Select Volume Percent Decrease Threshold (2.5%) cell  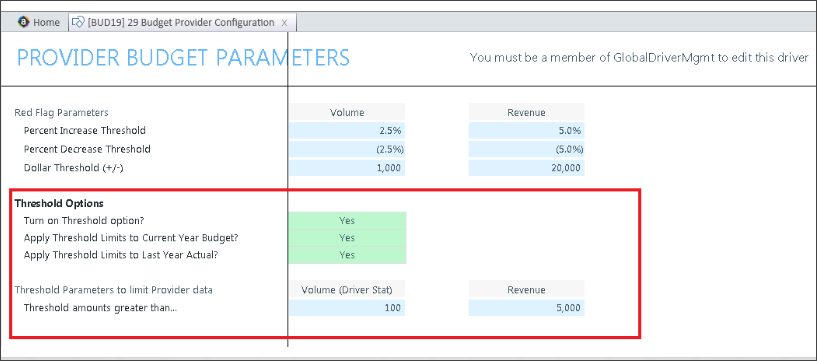tap(347, 149)
